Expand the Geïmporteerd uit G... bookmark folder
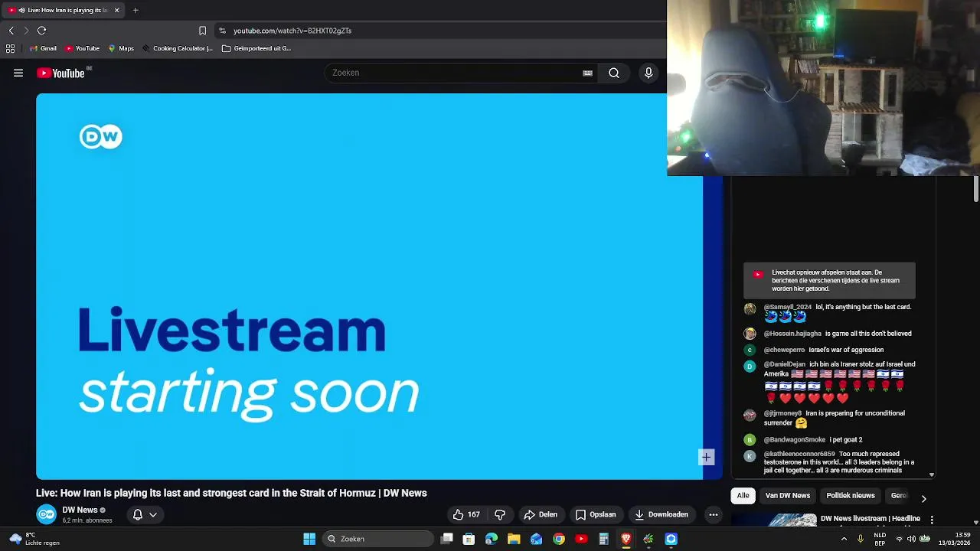 [x=256, y=48]
